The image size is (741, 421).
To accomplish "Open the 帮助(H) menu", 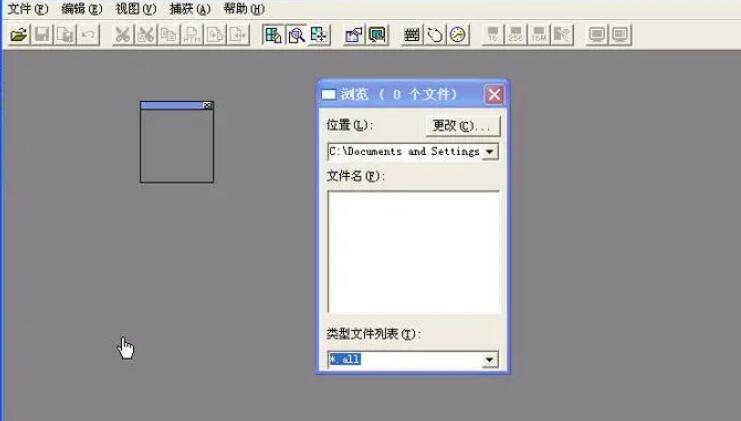I will pos(244,9).
